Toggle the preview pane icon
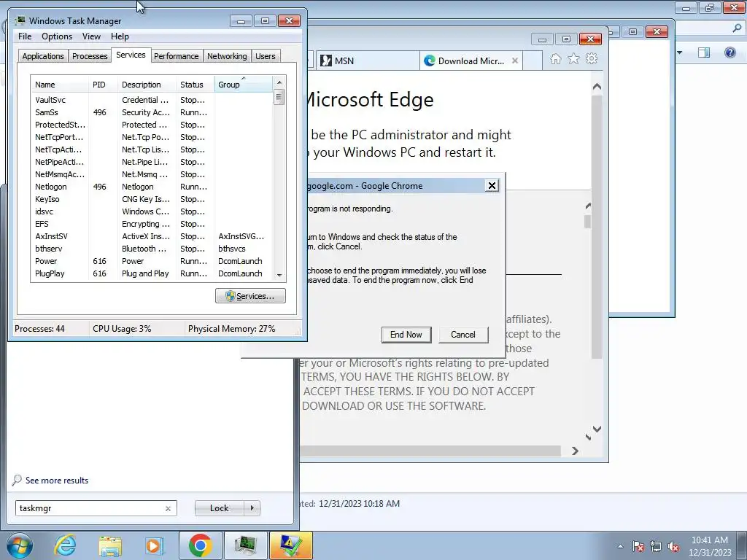Viewport: 747px width, 560px height. tap(704, 52)
